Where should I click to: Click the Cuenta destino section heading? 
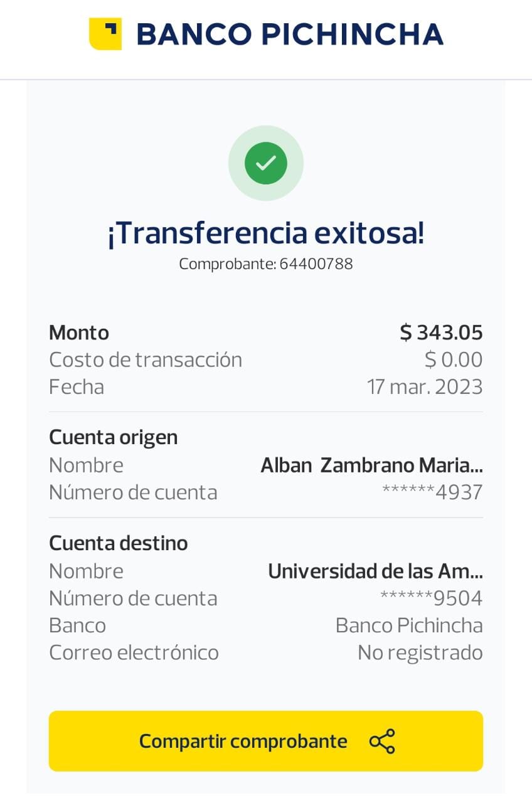[119, 543]
